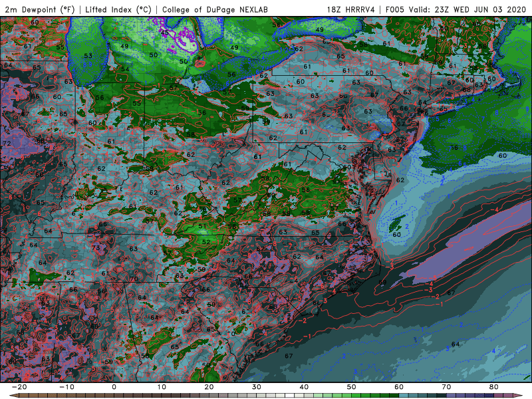Click the -10 label on the color scale
The width and height of the screenshot is (532, 399).
pos(66,387)
